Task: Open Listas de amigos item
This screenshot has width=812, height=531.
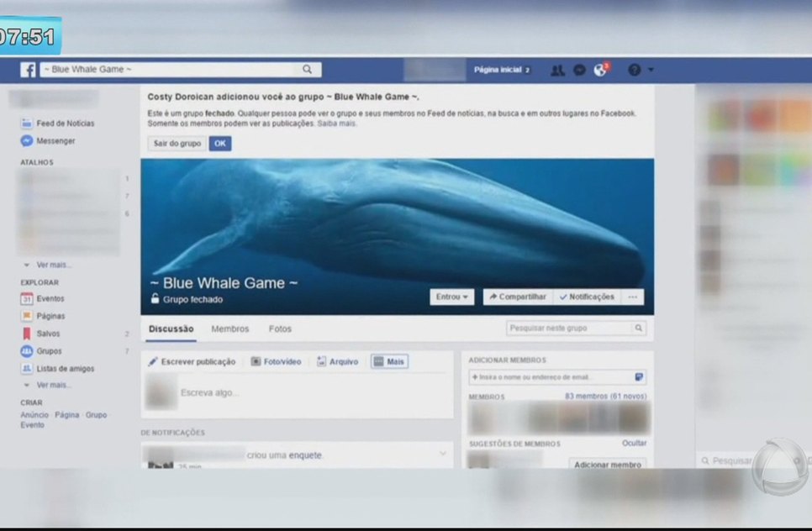Action: click(x=57, y=369)
